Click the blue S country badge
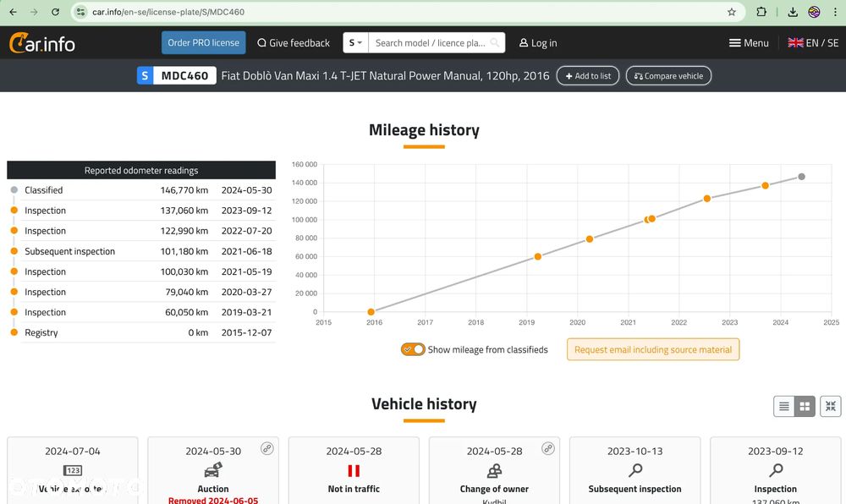 [145, 75]
